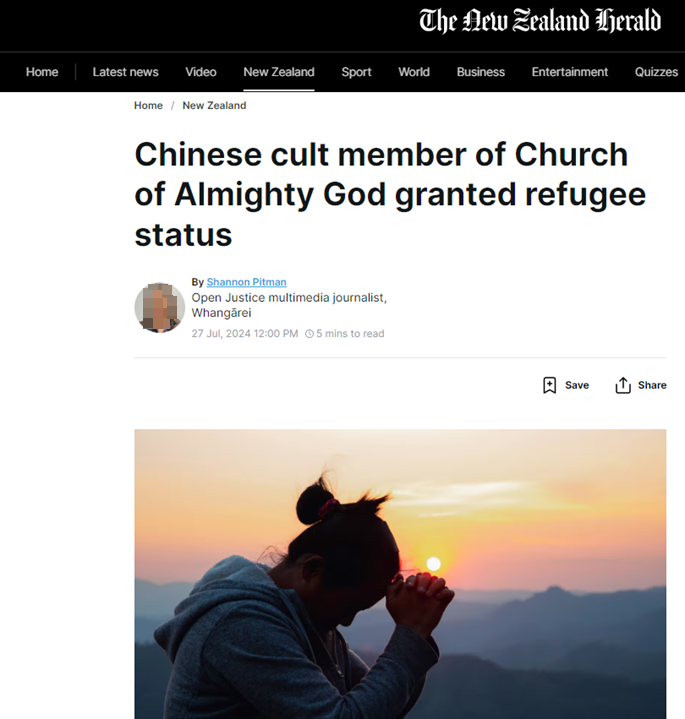Open the Quizzes section
Screen dimensions: 685x719
656,72
